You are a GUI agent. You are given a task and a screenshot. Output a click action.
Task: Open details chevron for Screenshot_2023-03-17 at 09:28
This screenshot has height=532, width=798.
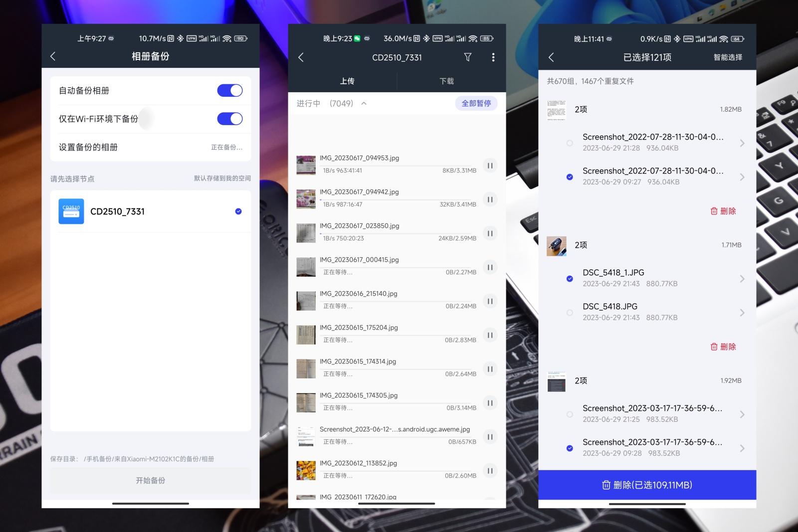[x=742, y=448]
